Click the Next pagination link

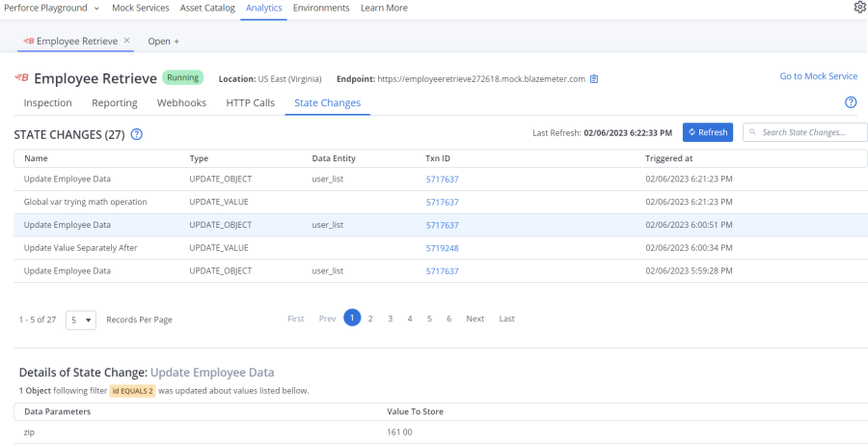click(x=475, y=319)
